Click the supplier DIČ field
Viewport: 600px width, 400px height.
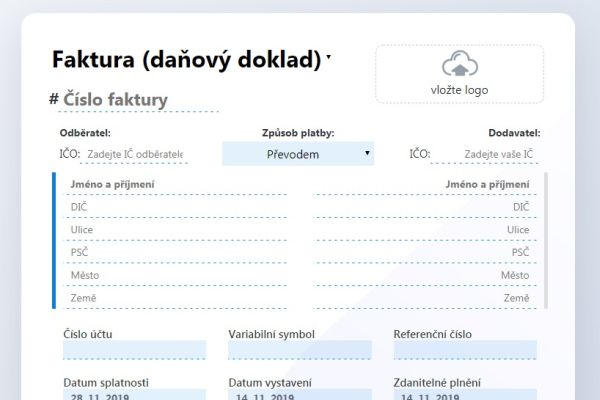pos(426,207)
